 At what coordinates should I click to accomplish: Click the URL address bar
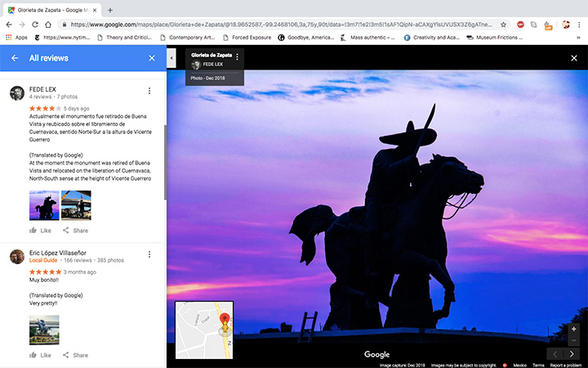(x=281, y=25)
